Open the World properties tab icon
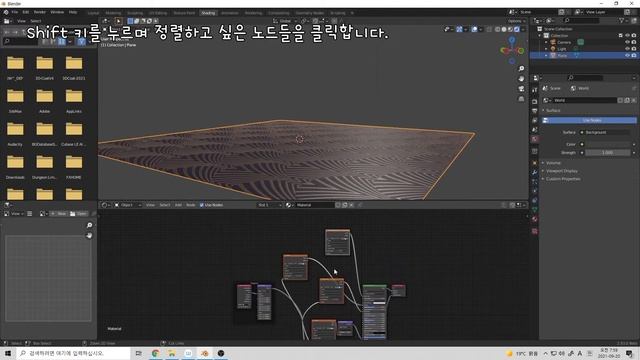 [x=535, y=140]
